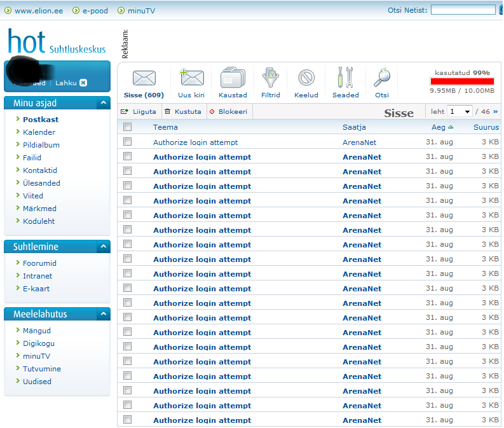
Task: Open Koduleht in the sidebar
Action: coord(39,221)
